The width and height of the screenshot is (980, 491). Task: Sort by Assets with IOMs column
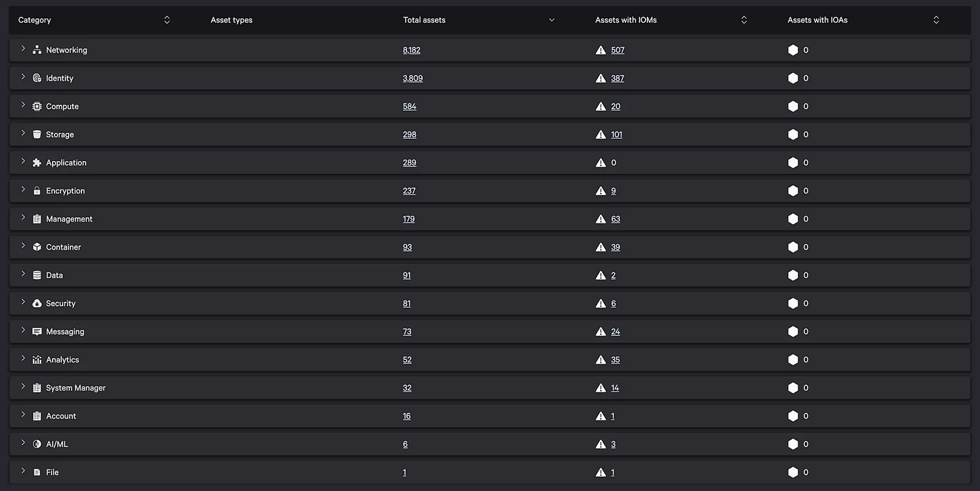tap(744, 20)
